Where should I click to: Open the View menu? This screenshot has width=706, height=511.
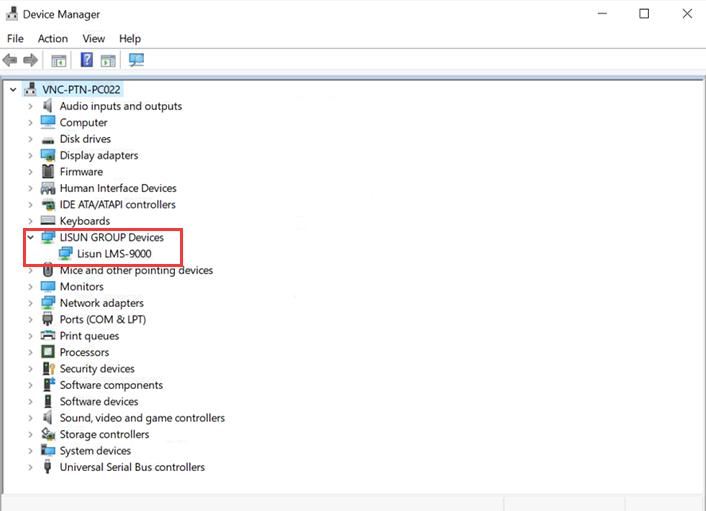pyautogui.click(x=94, y=38)
